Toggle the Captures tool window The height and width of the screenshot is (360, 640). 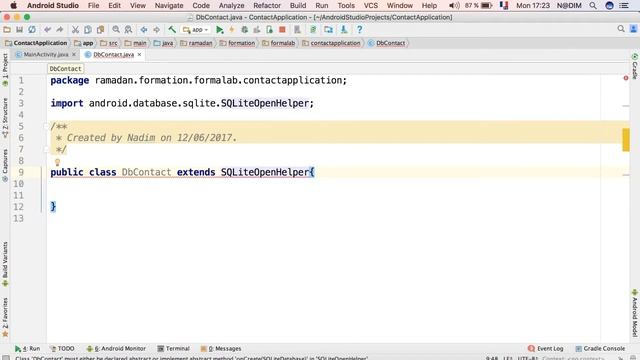click(5, 165)
